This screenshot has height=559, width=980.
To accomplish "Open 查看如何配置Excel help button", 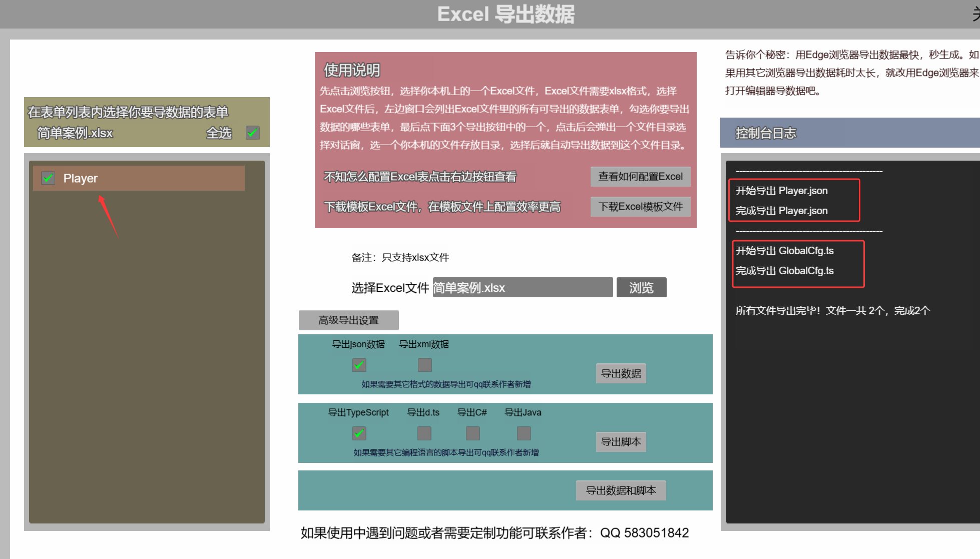I will 640,177.
